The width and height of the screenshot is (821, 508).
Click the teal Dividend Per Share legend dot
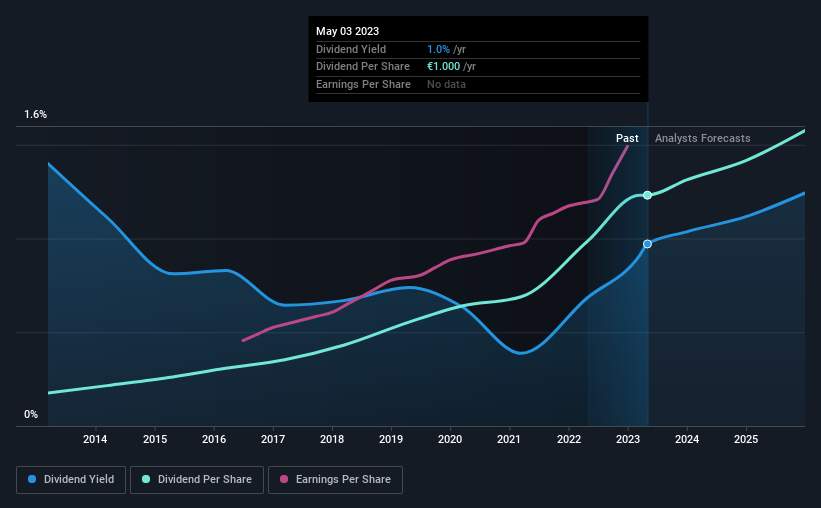(146, 479)
